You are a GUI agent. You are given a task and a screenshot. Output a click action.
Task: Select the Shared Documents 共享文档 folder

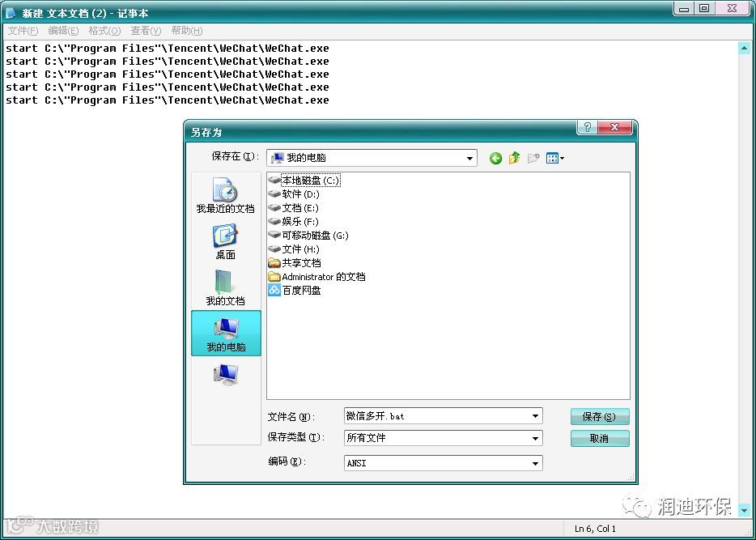point(295,263)
